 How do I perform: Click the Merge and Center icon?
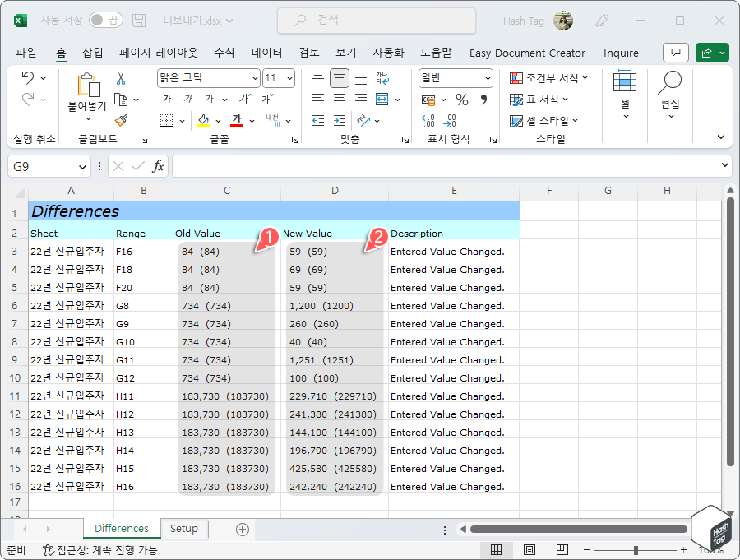[382, 100]
